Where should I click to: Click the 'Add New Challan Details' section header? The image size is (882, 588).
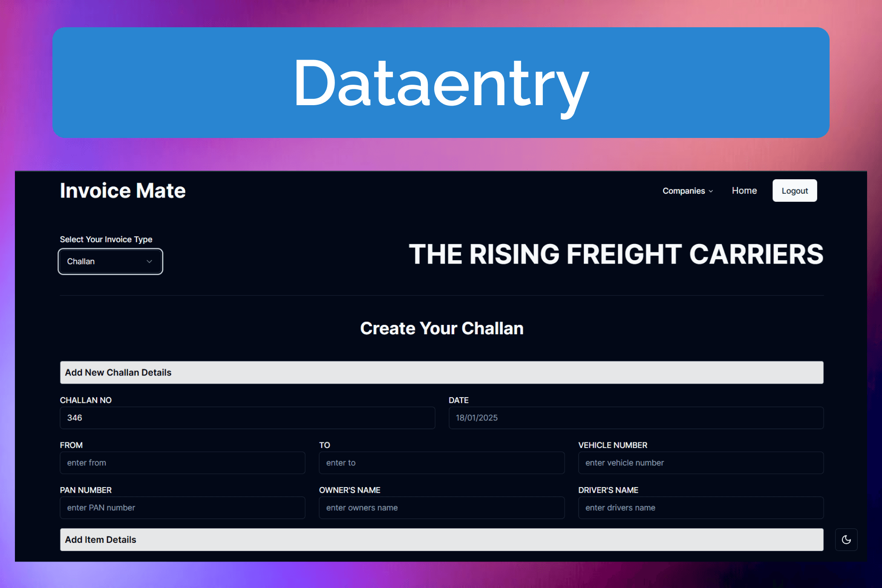click(x=442, y=373)
